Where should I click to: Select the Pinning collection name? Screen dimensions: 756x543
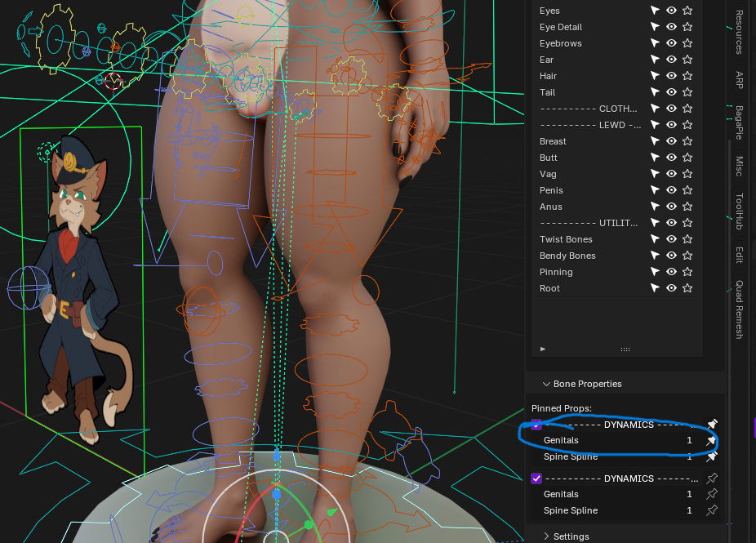click(556, 272)
